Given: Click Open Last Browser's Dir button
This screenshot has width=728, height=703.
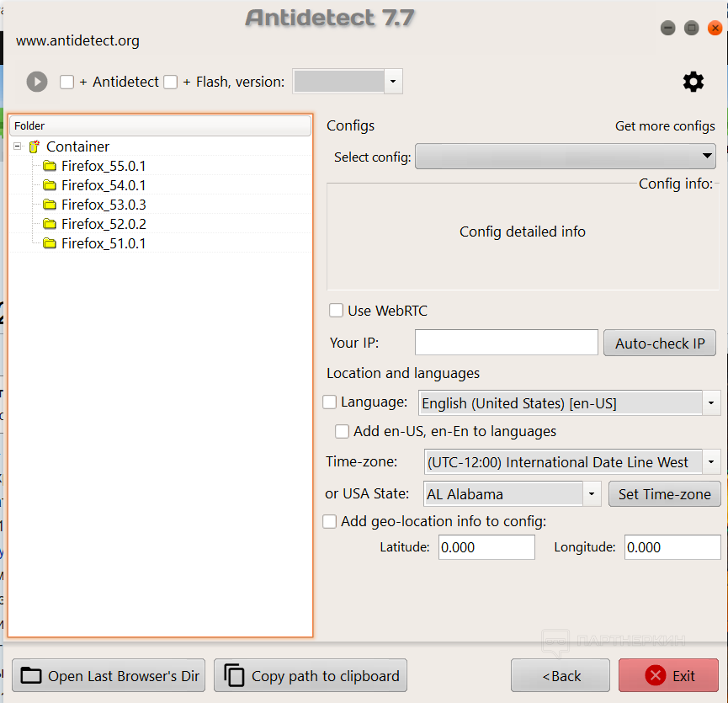Looking at the screenshot, I should pyautogui.click(x=109, y=675).
